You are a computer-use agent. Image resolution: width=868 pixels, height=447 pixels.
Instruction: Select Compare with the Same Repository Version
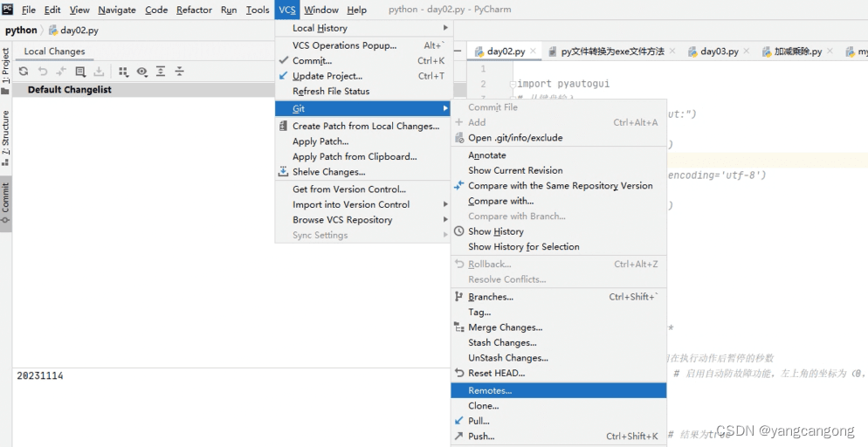pos(559,186)
